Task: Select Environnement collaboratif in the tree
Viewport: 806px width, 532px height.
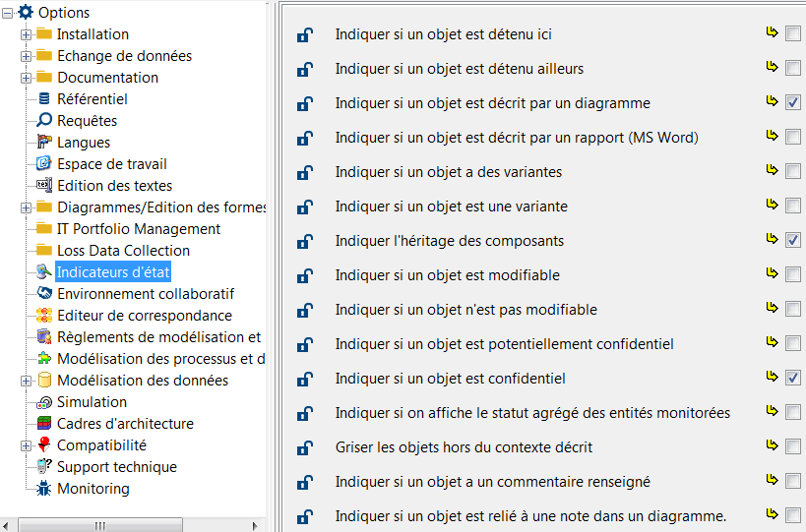Action: coord(146,294)
